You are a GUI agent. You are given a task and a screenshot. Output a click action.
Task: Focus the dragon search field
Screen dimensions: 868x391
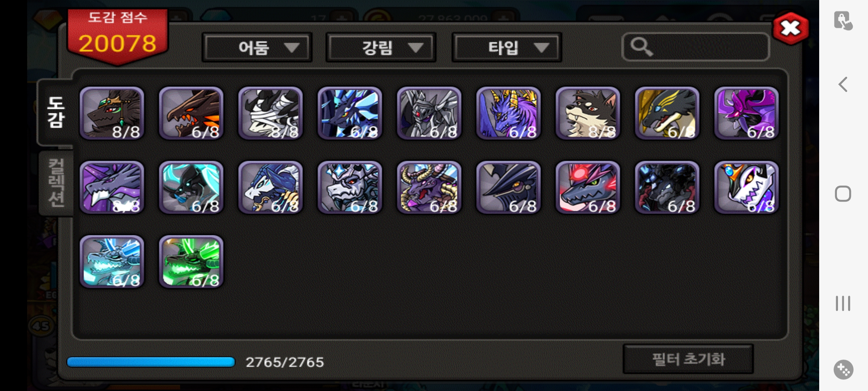tap(695, 47)
